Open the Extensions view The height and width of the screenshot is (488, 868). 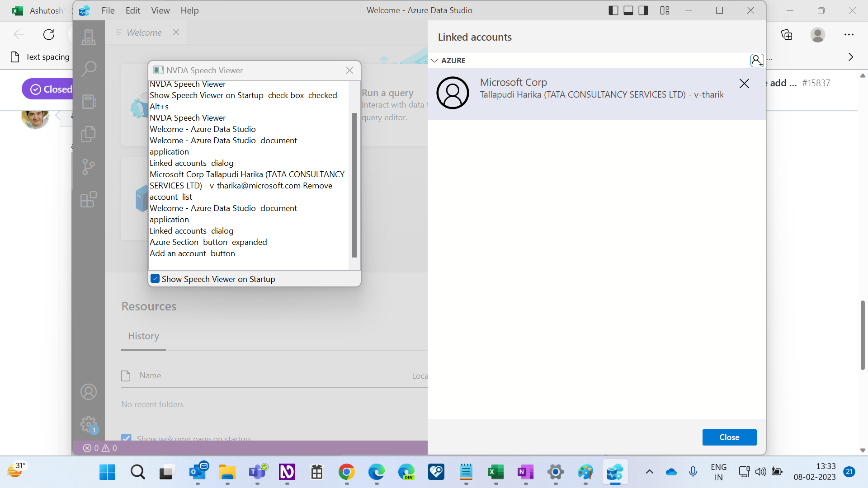tap(89, 199)
